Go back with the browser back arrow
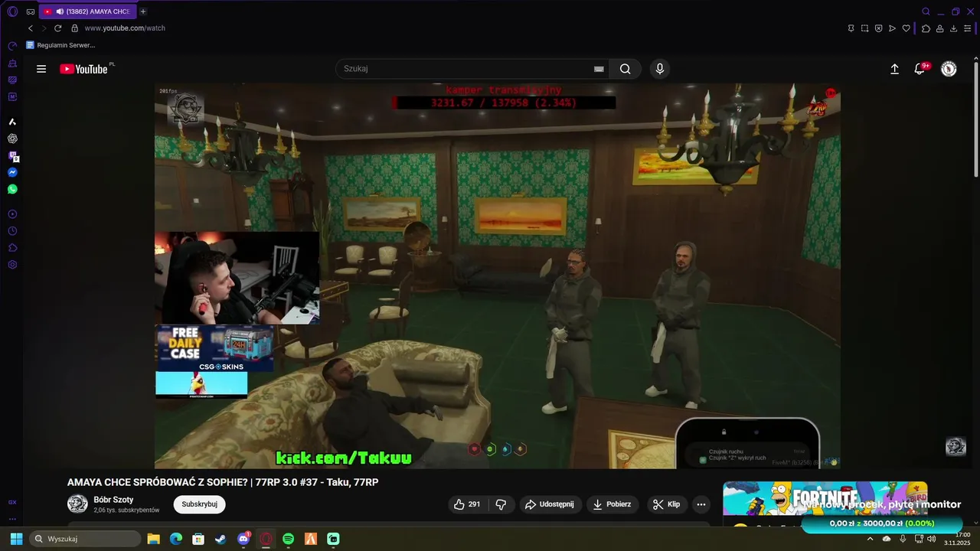 [x=31, y=28]
